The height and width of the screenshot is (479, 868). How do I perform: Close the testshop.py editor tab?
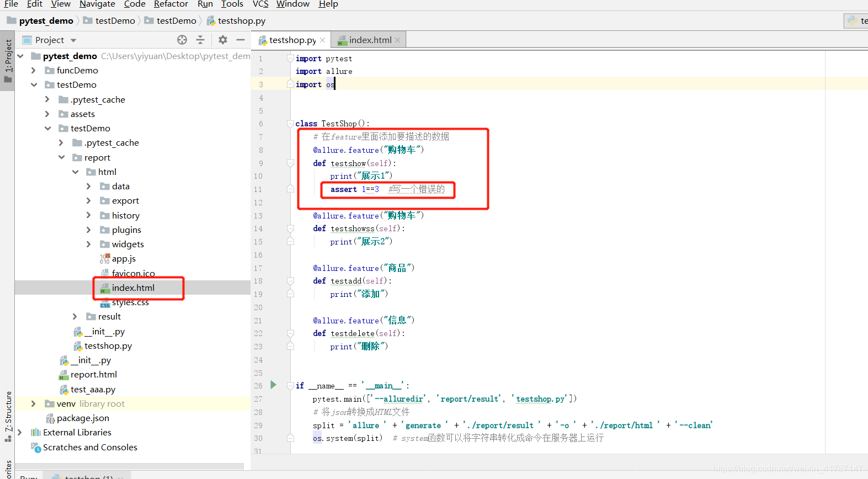point(323,40)
